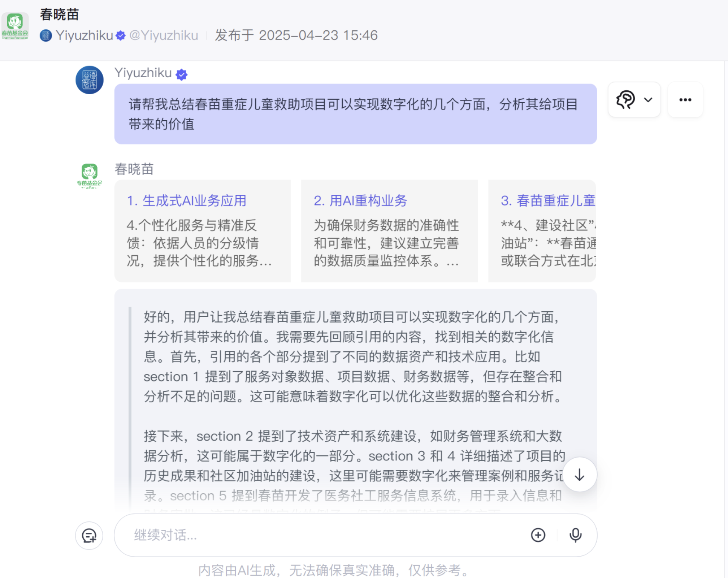Open the small Yiyuzhiku avatar in header
Viewport: 728px width, 578px height.
coord(46,35)
